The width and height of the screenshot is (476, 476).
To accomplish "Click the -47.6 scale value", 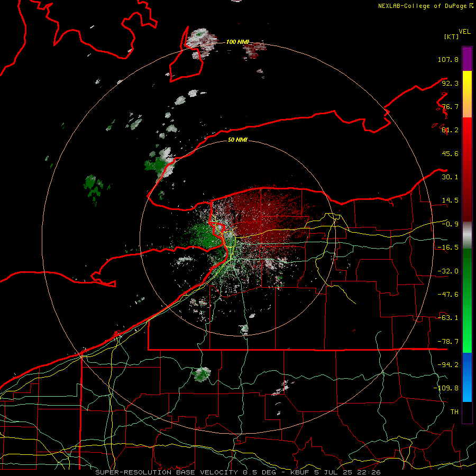I will pyautogui.click(x=448, y=295).
